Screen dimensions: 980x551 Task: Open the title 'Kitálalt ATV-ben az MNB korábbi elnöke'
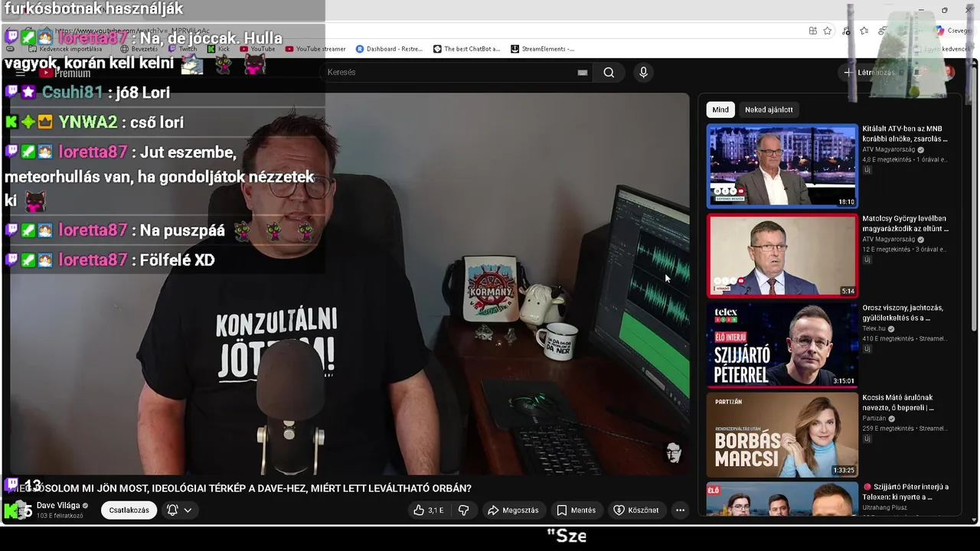click(x=905, y=134)
